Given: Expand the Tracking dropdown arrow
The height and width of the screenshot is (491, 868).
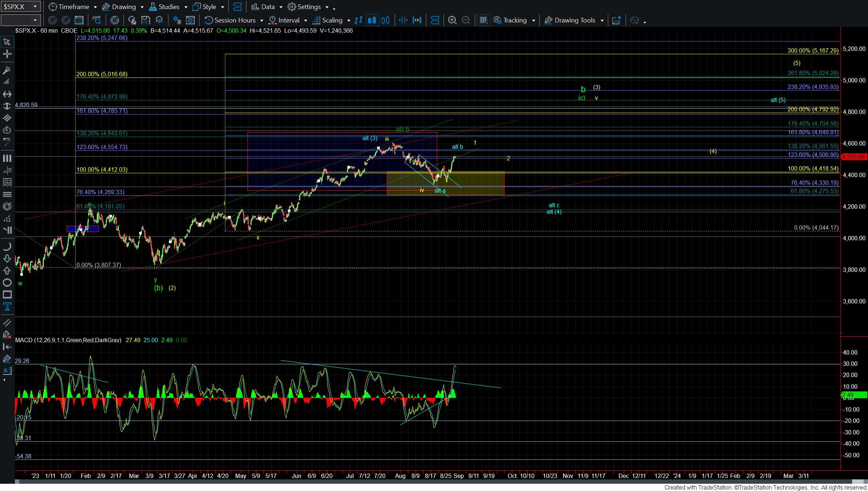Looking at the screenshot, I should [x=533, y=21].
